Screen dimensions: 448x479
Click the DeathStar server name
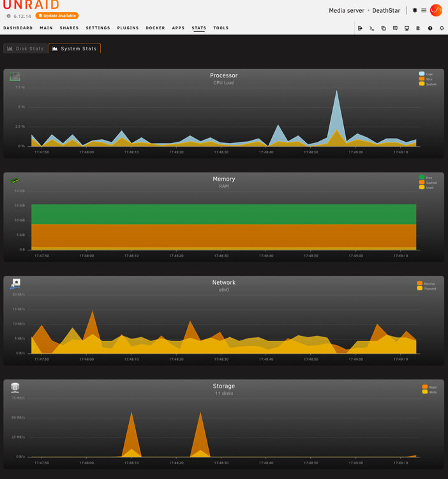pos(386,10)
